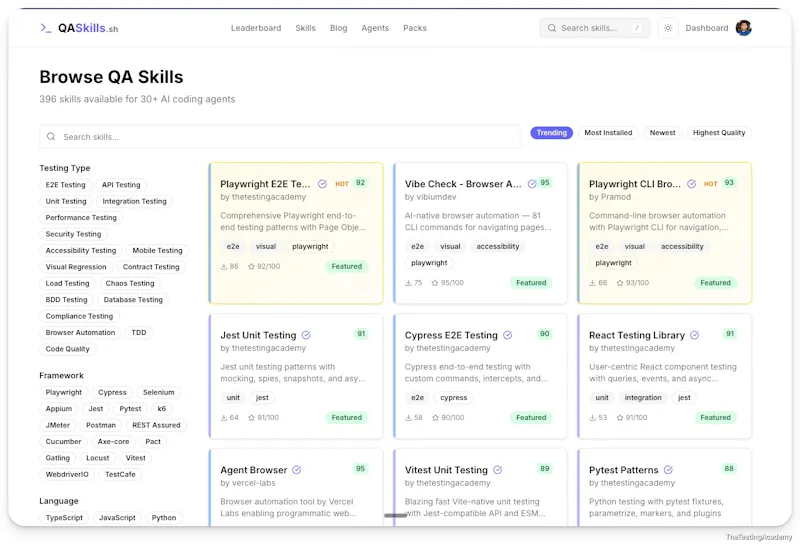The width and height of the screenshot is (800, 549).
Task: Open the Playwright E2E skill title
Action: point(265,184)
